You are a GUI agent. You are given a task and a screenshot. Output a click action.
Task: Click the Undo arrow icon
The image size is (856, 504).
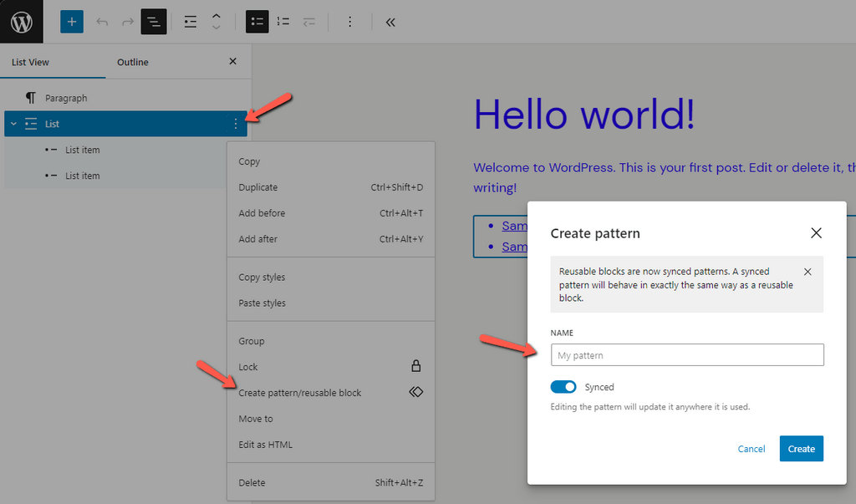[102, 22]
